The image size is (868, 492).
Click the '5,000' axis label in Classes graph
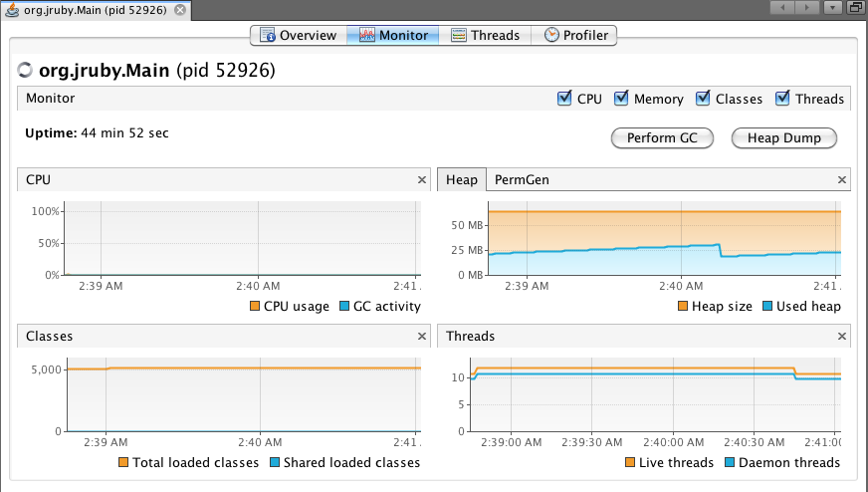(46, 369)
